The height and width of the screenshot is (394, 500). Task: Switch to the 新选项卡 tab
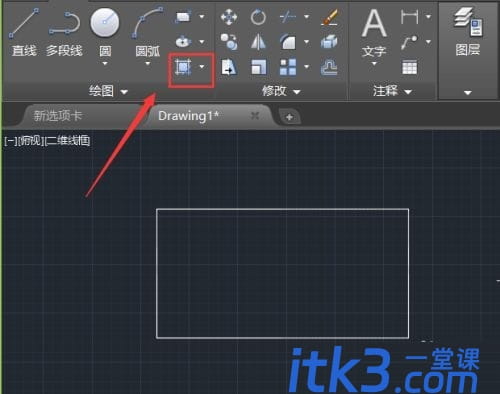[x=58, y=116]
